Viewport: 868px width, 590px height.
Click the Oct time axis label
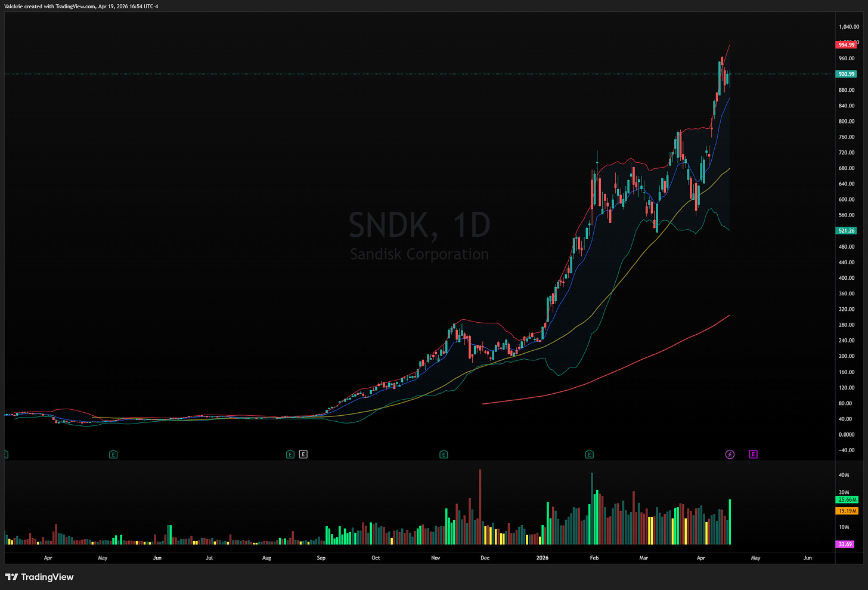tap(376, 558)
